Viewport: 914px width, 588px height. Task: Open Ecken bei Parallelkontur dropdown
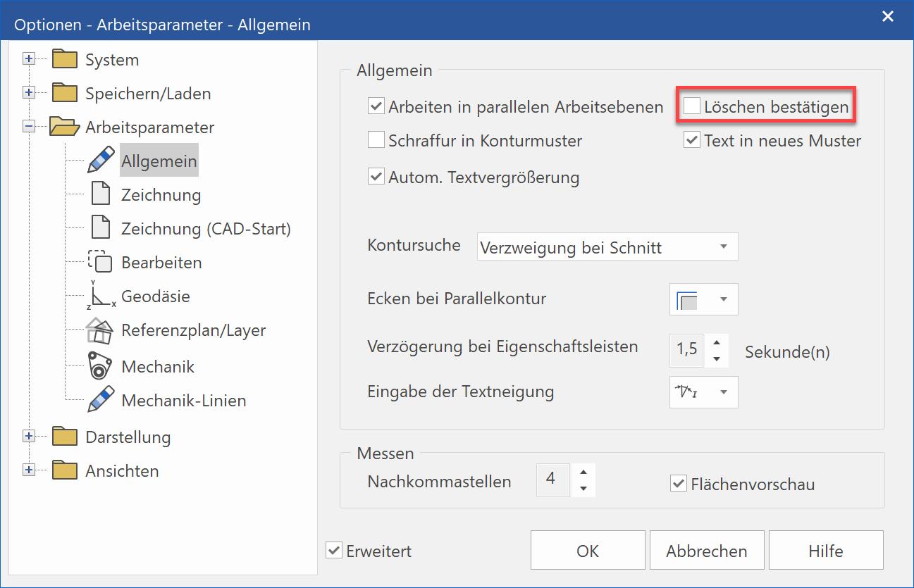[703, 299]
